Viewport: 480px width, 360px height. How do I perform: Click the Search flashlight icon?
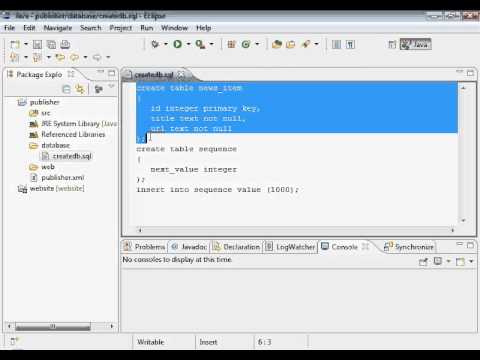point(306,44)
